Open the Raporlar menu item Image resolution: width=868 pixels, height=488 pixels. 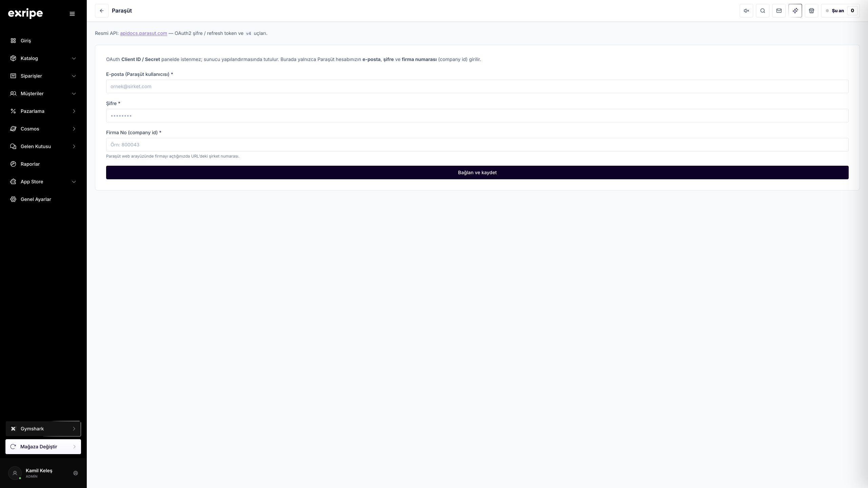(x=43, y=164)
